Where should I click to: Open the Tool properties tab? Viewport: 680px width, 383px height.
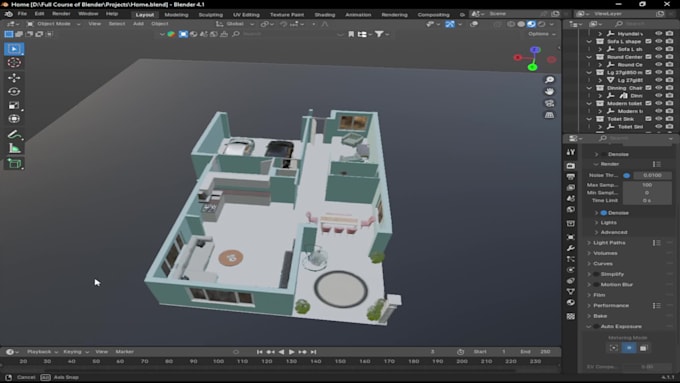[x=571, y=152]
